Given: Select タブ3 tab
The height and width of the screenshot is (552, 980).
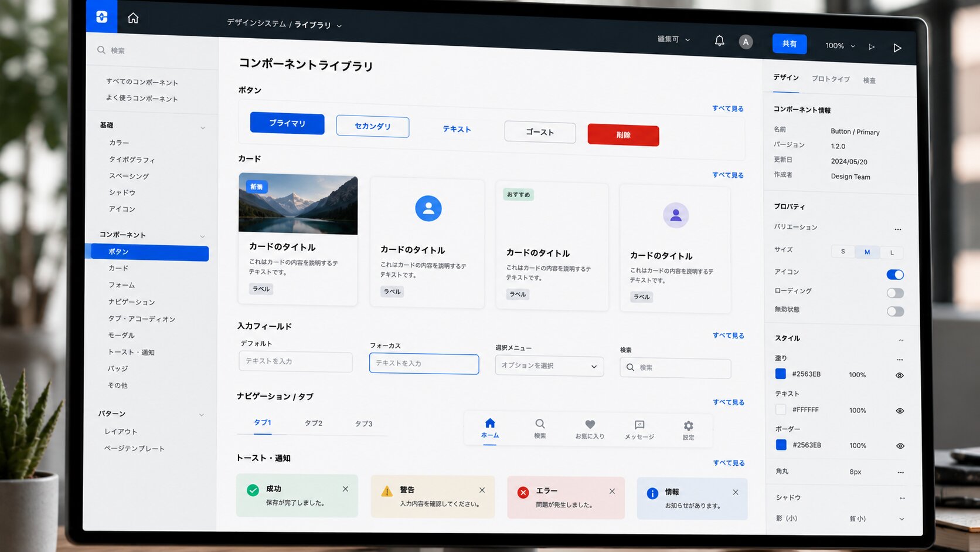Looking at the screenshot, I should [363, 424].
